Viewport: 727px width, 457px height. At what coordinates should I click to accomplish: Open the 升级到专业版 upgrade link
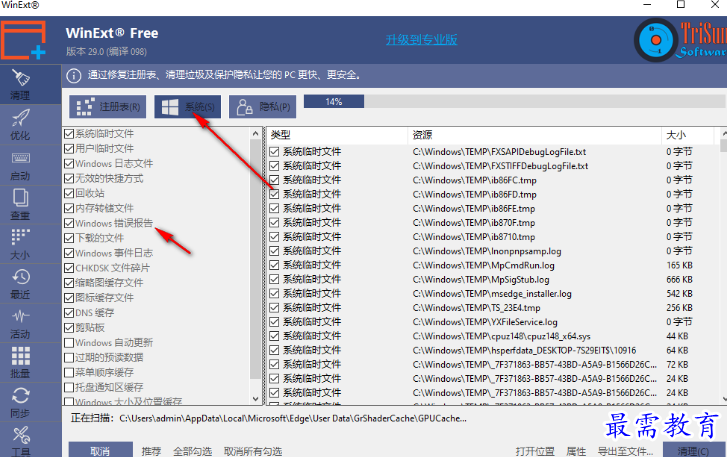point(421,39)
